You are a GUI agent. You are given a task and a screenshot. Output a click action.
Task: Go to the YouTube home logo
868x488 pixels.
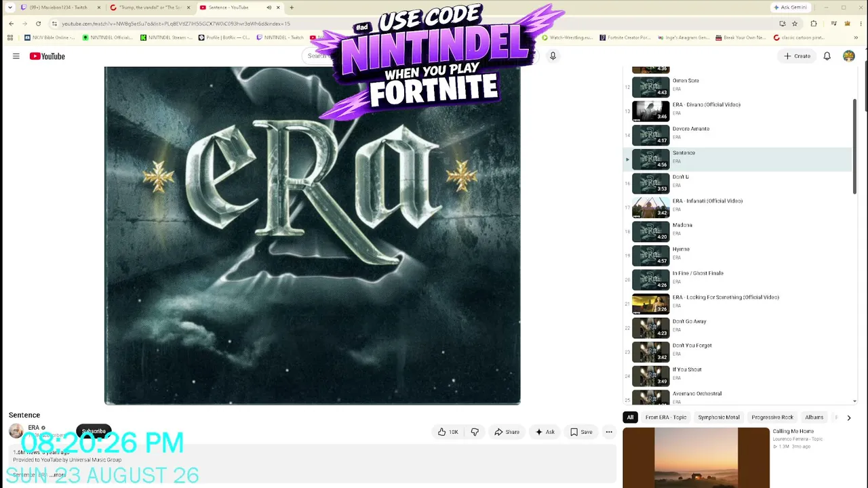pos(47,56)
